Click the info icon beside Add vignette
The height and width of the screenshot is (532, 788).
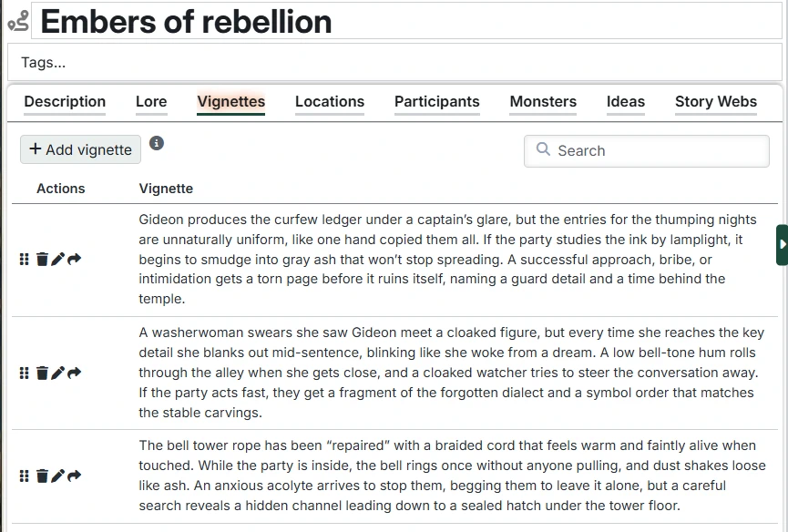157,143
